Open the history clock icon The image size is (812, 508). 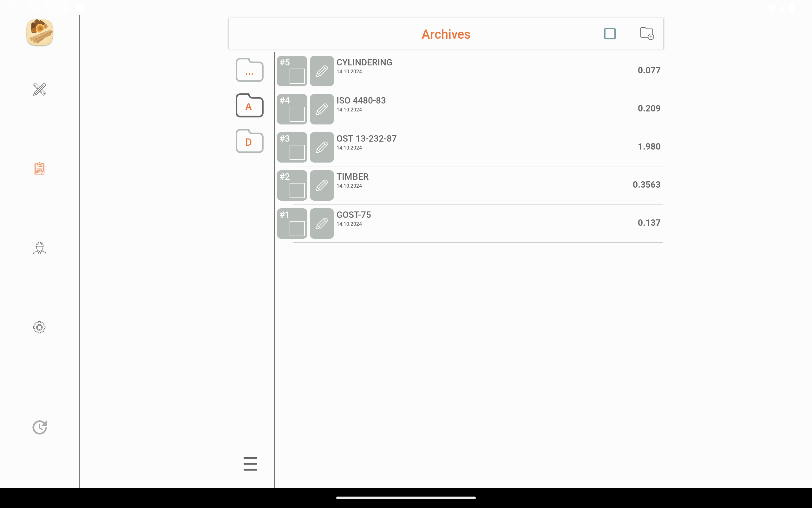coord(40,427)
